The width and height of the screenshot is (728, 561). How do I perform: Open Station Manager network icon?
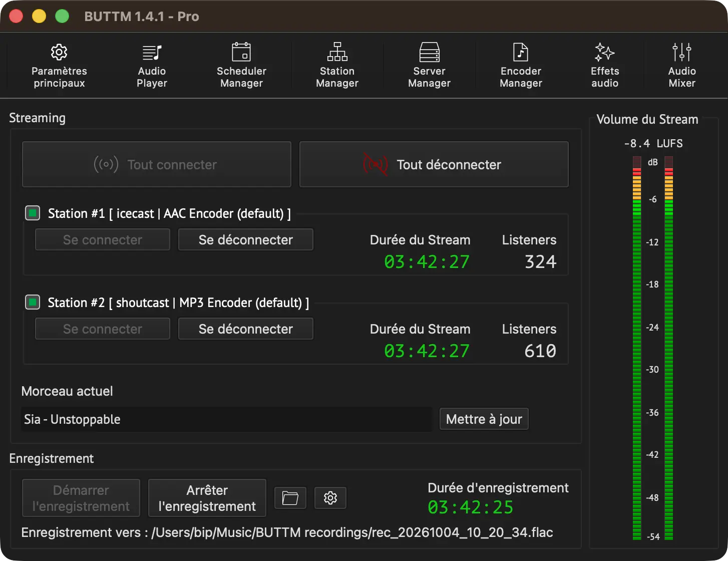337,52
